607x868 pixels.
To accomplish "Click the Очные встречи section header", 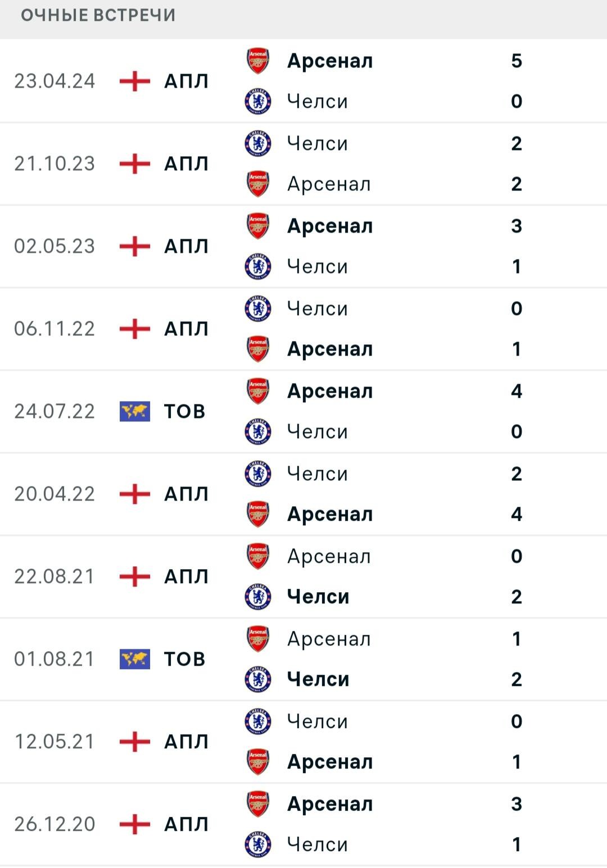I will (98, 15).
